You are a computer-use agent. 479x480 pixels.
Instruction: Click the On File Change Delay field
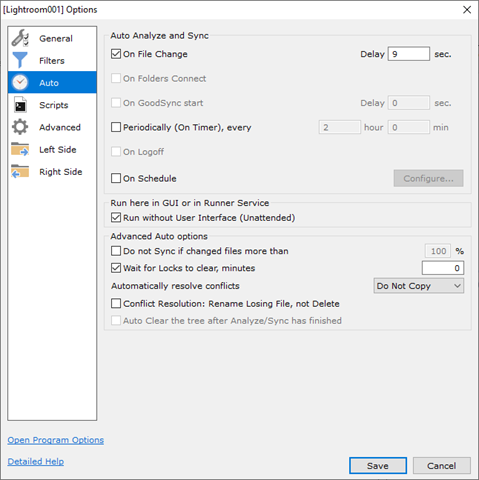click(x=409, y=54)
